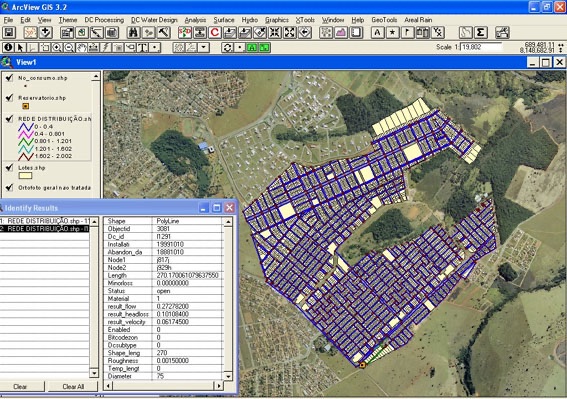Click the Lotes.shp yellow fill swatch

coord(25,176)
